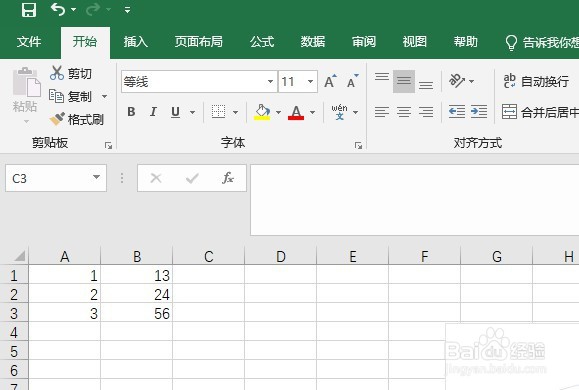This screenshot has width=579, height=390.
Task: Click the confirm checkmark in formula bar
Action: pos(192,178)
